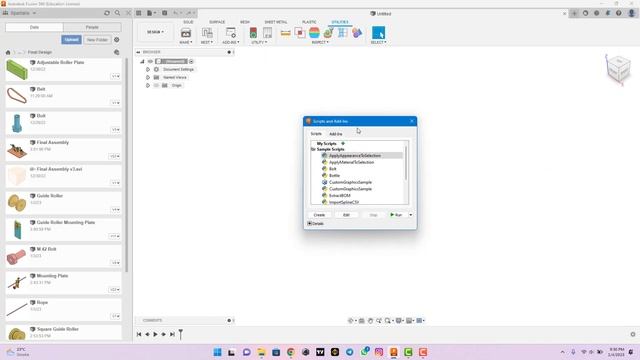
Task: Open the Guide Roller thumbnail
Action: [17, 203]
